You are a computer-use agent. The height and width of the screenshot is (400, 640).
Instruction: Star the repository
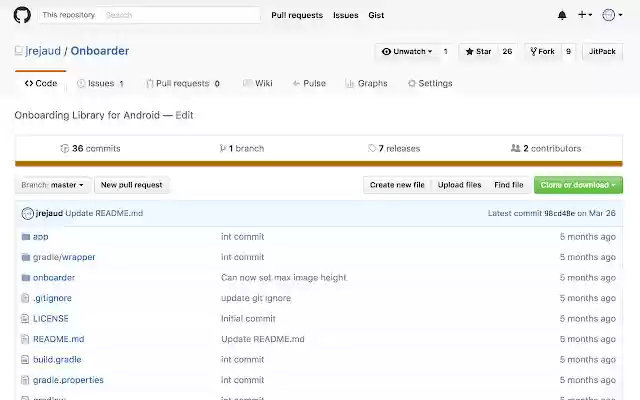point(478,51)
